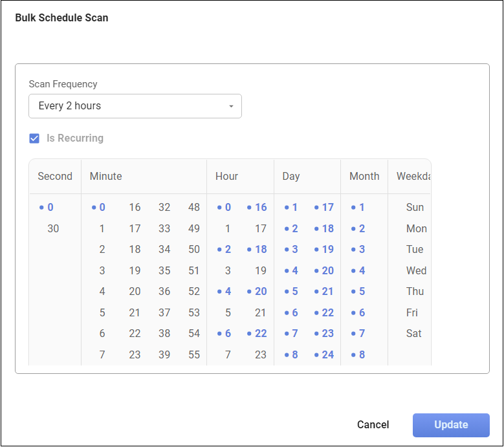This screenshot has height=447, width=504.
Task: Select hour 3 in the Hour column
Action: (x=228, y=271)
